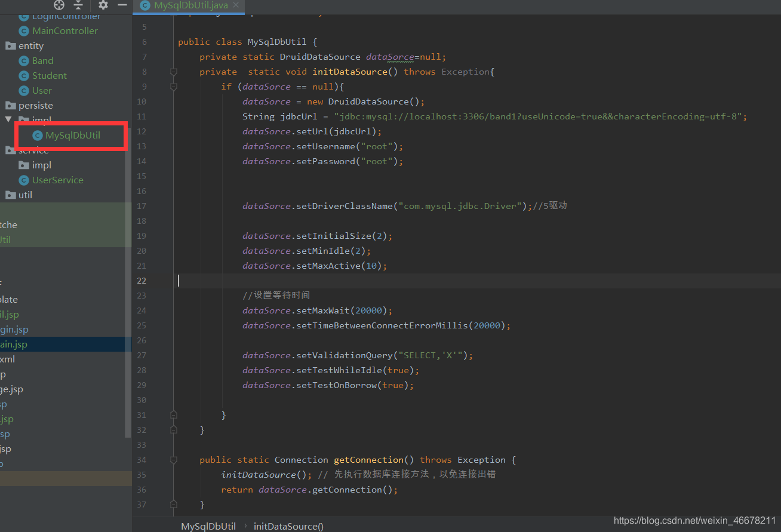The image size is (781, 532).
Task: Click the setInitialSize(2) code line
Action: click(x=318, y=236)
